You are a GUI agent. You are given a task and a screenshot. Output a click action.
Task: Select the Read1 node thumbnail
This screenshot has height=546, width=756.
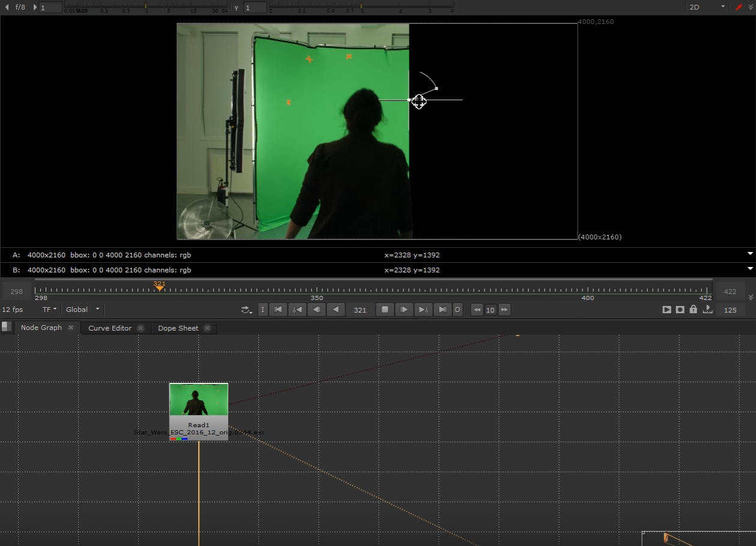coord(199,400)
